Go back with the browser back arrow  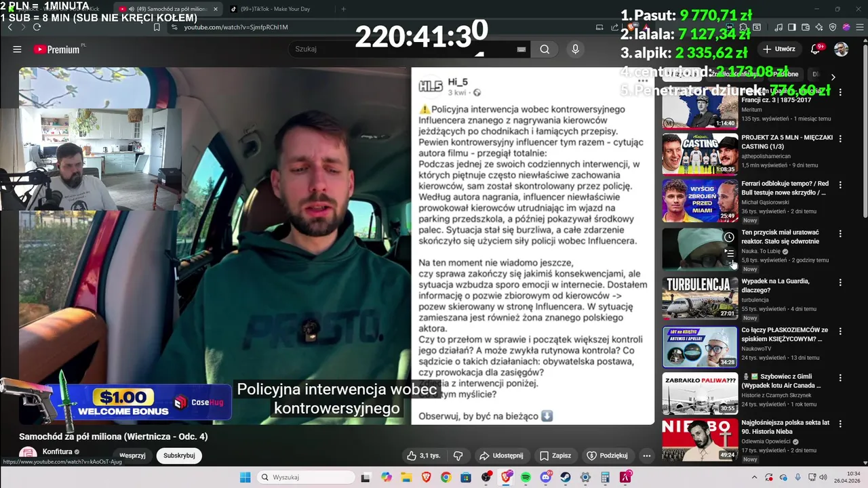point(9,27)
